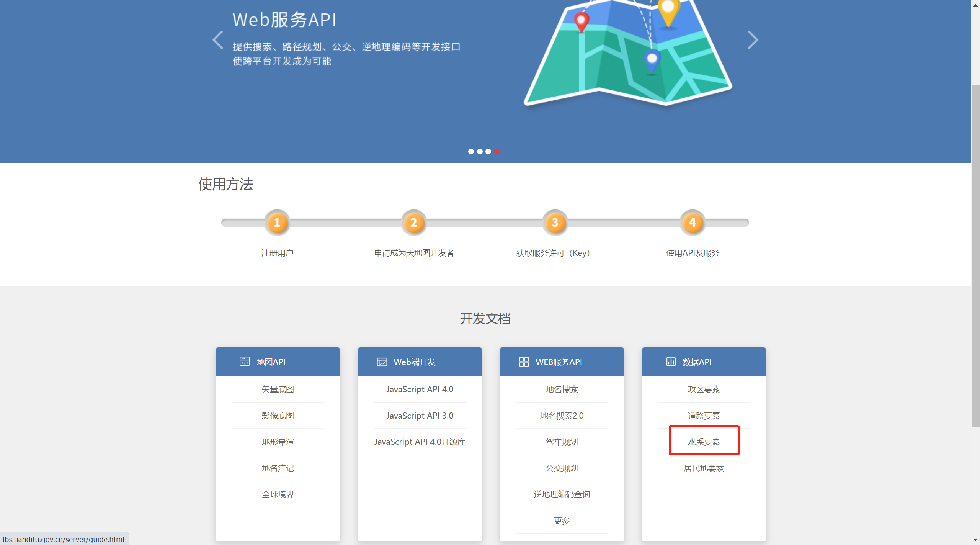The image size is (980, 545).
Task: Go to previous banner slide arrow
Action: 218,40
